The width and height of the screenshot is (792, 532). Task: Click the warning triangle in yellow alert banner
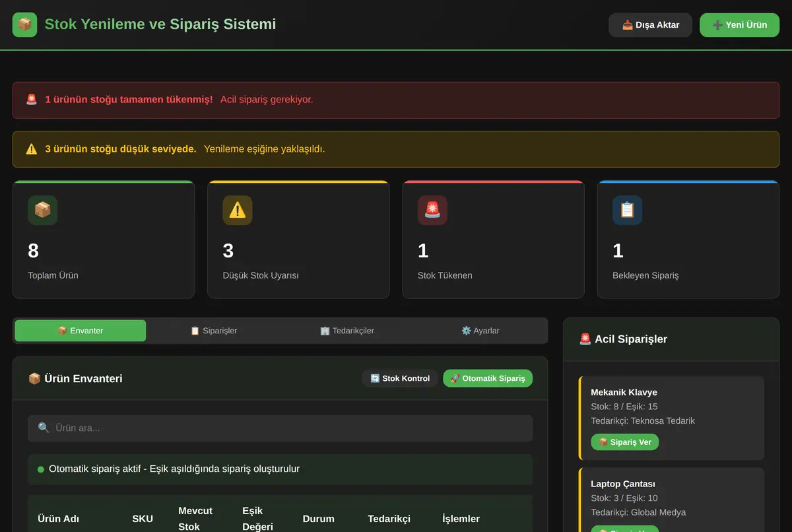[x=32, y=149]
